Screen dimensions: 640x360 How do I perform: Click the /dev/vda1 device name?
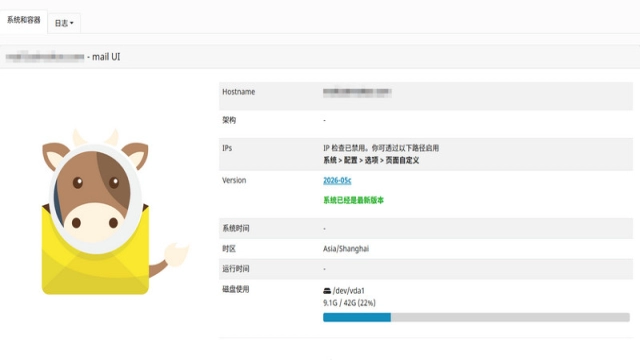coord(349,291)
